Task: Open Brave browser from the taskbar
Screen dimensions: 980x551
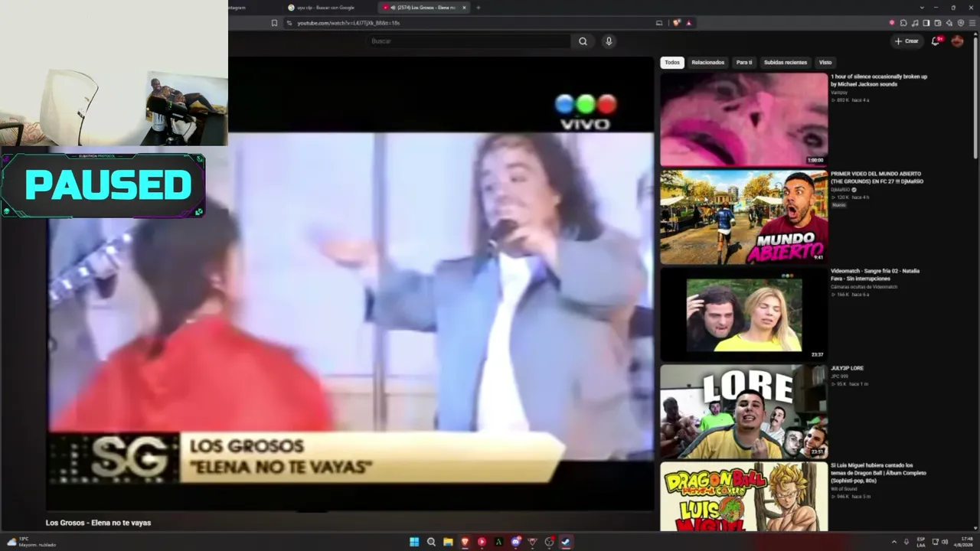Action: pos(465,542)
